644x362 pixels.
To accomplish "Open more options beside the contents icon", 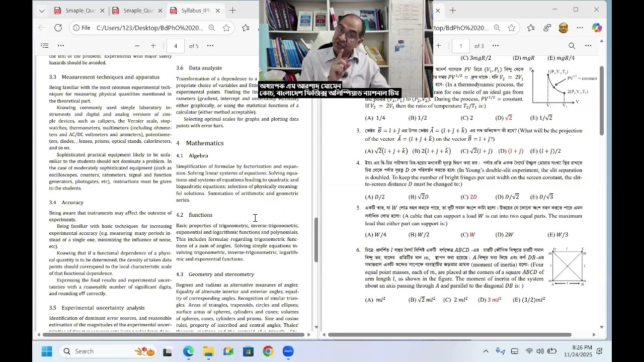I will [61, 46].
